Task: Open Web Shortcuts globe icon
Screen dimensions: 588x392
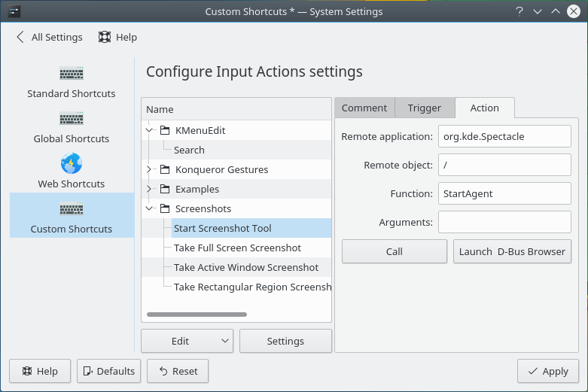Action: pyautogui.click(x=72, y=164)
